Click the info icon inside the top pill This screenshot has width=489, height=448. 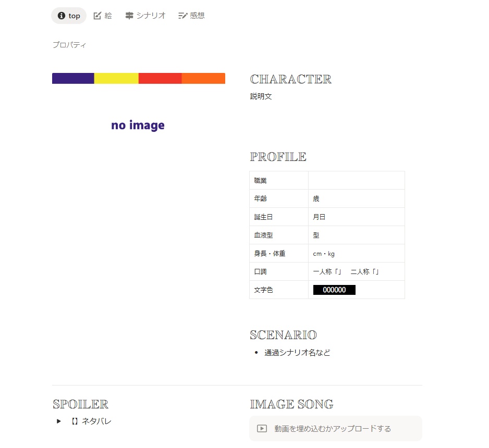click(x=61, y=16)
